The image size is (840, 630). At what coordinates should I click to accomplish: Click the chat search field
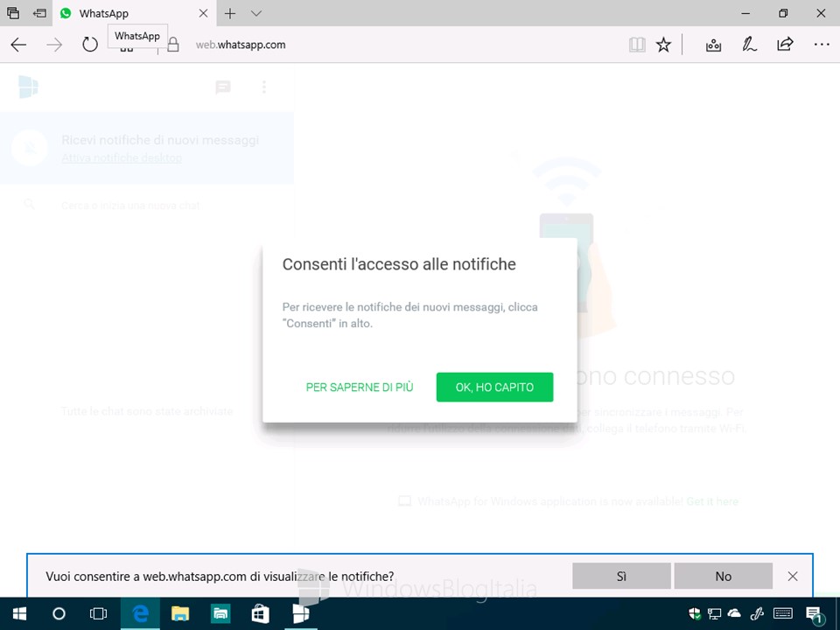[x=147, y=205]
